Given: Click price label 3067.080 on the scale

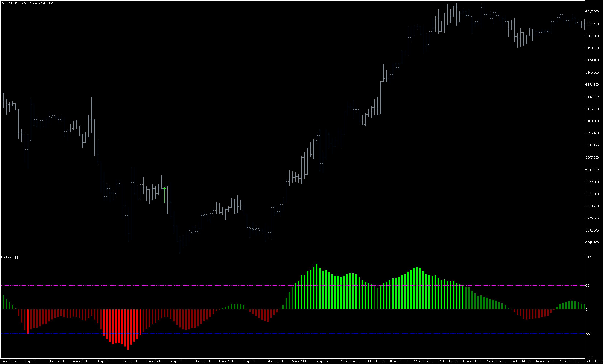Looking at the screenshot, I should (x=592, y=157).
